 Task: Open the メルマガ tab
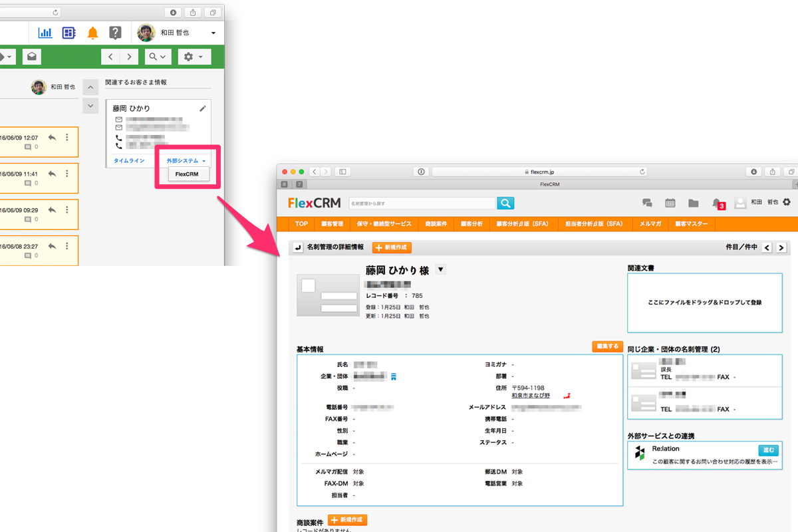click(650, 224)
